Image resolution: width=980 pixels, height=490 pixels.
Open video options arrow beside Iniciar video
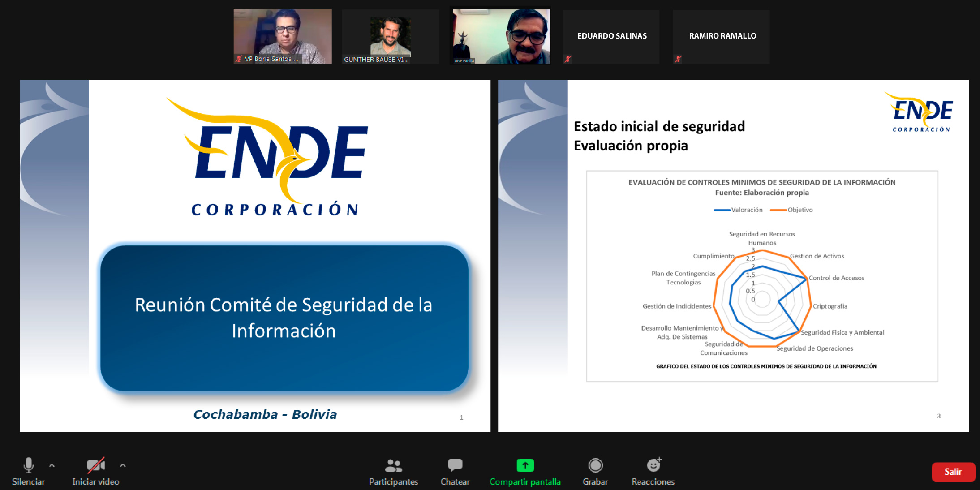click(x=123, y=466)
